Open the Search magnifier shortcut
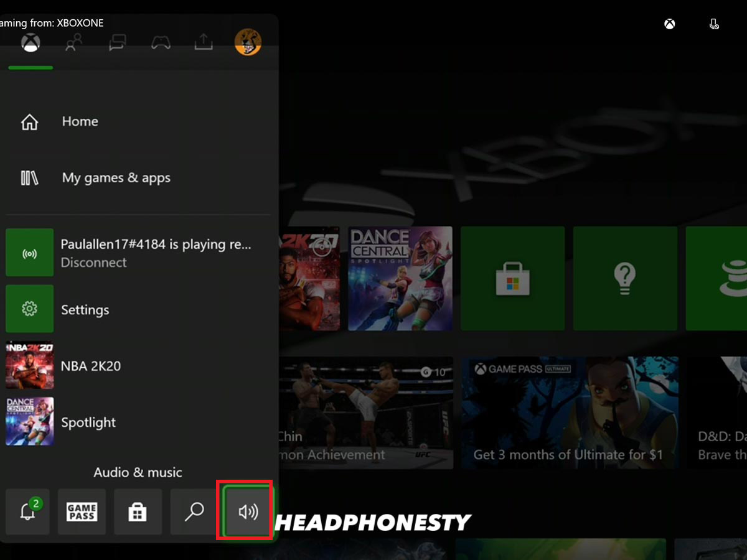This screenshot has width=747, height=560. [x=194, y=512]
